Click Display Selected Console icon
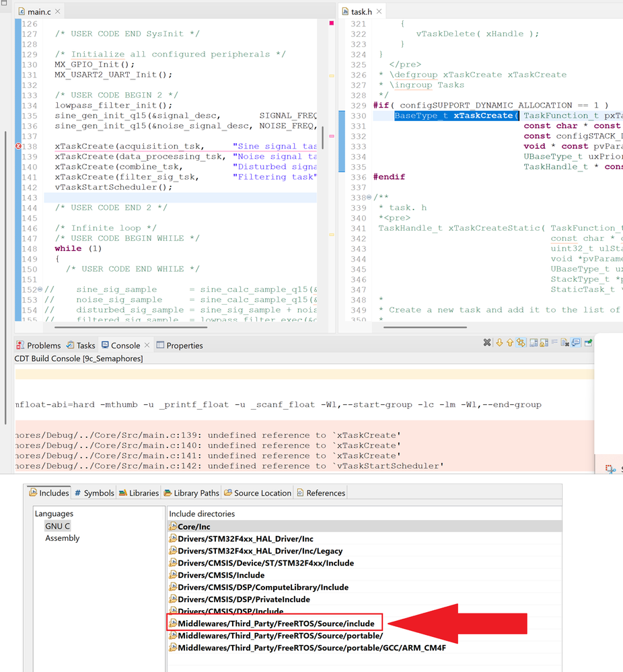This screenshot has width=623, height=672. coord(577,342)
